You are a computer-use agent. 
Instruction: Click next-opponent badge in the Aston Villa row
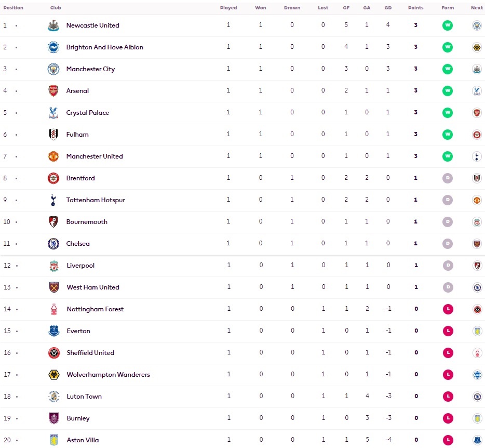point(477,440)
